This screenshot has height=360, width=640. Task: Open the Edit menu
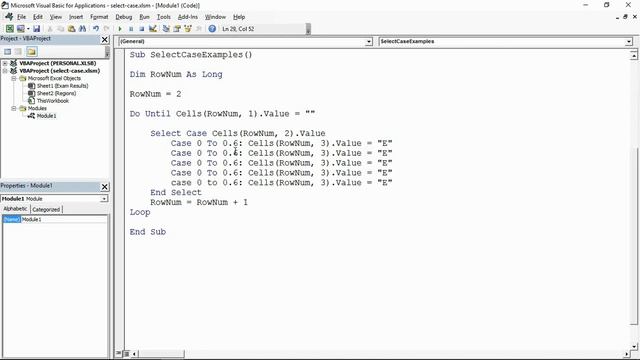pos(38,17)
